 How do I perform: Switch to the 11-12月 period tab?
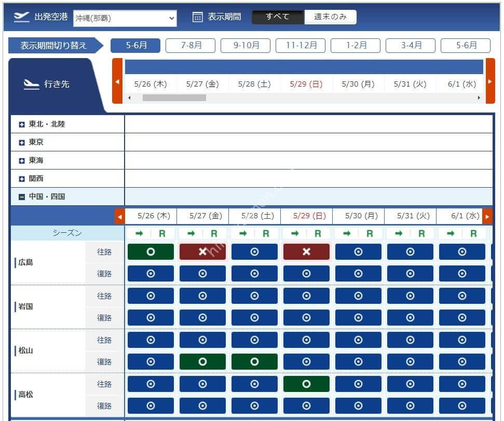[300, 45]
